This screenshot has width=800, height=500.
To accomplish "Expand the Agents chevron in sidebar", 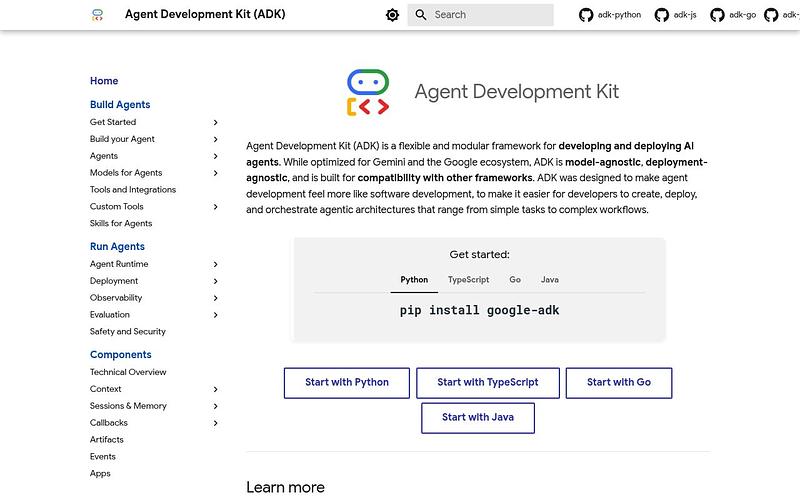I will coord(215,156).
